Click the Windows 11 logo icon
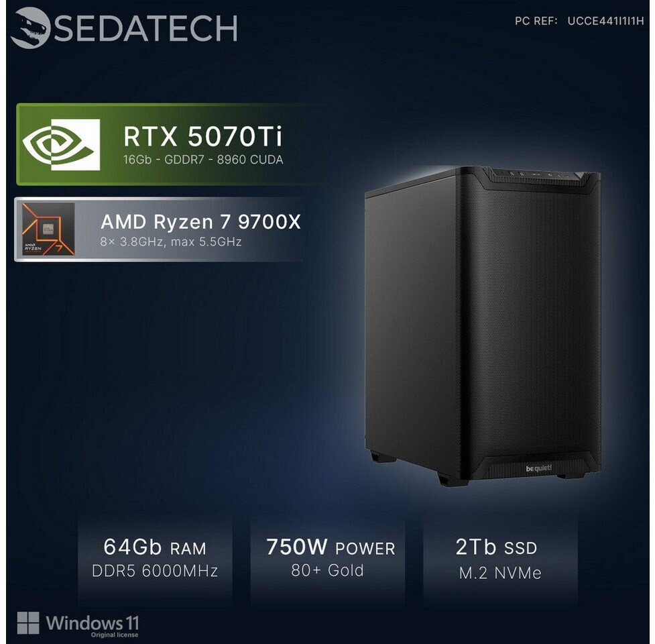The width and height of the screenshot is (655, 644). pos(28,623)
